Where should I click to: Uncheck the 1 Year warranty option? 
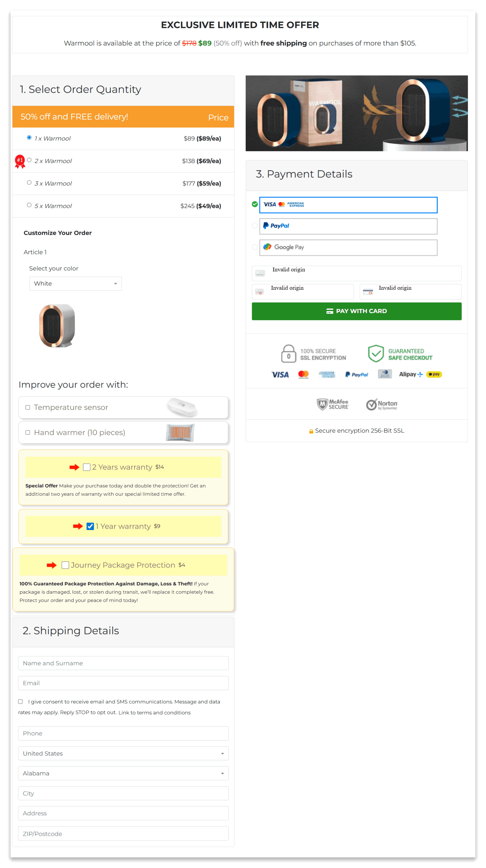(89, 526)
